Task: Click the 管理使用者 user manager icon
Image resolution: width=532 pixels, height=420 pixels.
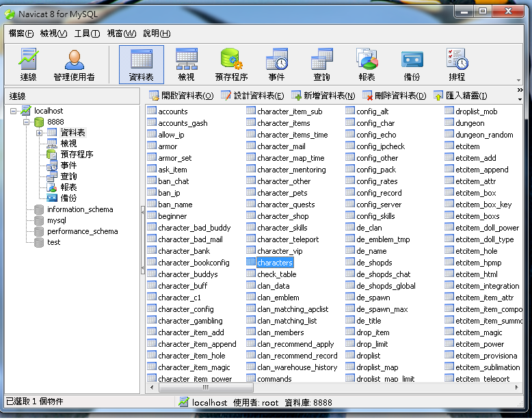Action: point(74,64)
